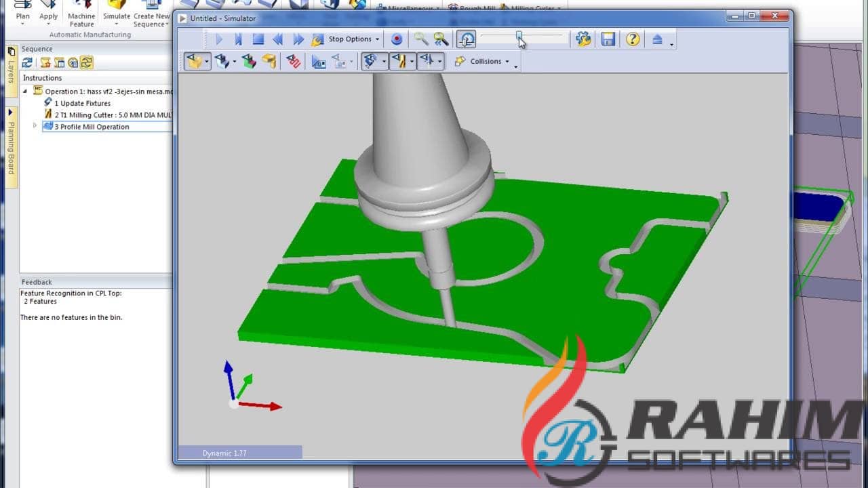
Task: Select the 3 Profile Mill Operation row
Action: pyautogui.click(x=107, y=126)
